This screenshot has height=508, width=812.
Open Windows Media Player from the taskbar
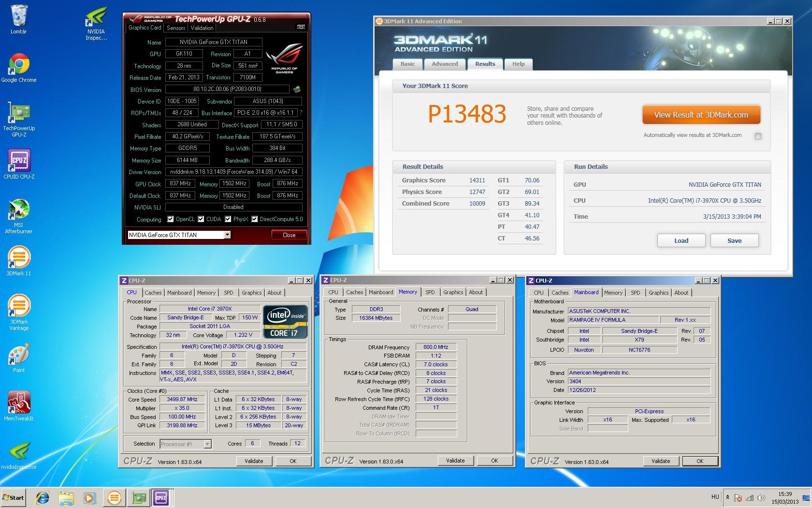pyautogui.click(x=89, y=497)
